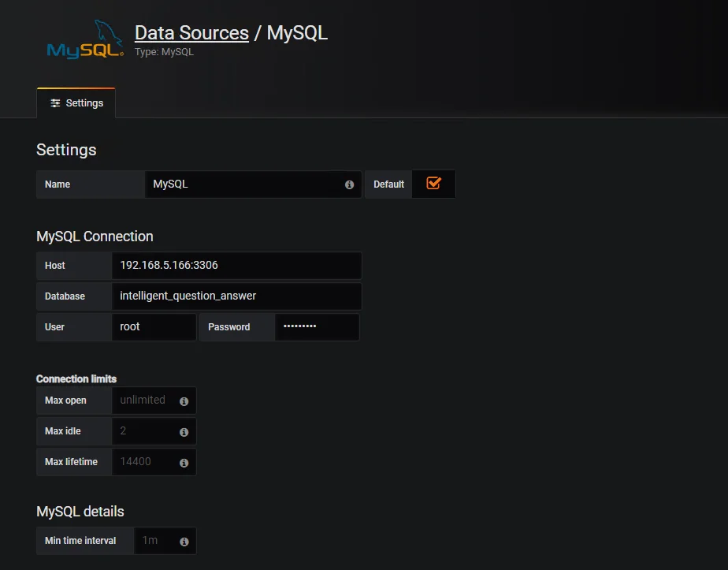Click info icon in Name field
This screenshot has height=570, width=728.
349,185
